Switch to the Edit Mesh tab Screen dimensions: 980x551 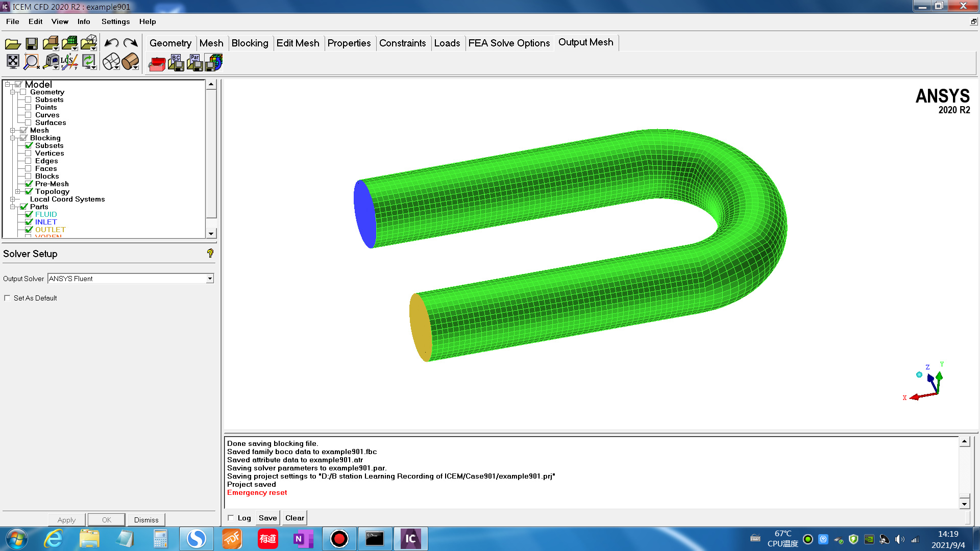click(298, 43)
